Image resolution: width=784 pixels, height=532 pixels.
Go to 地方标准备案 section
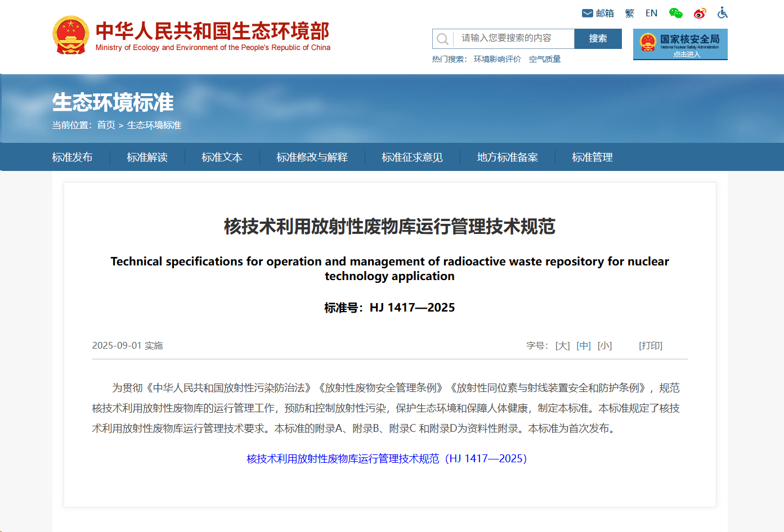point(507,157)
